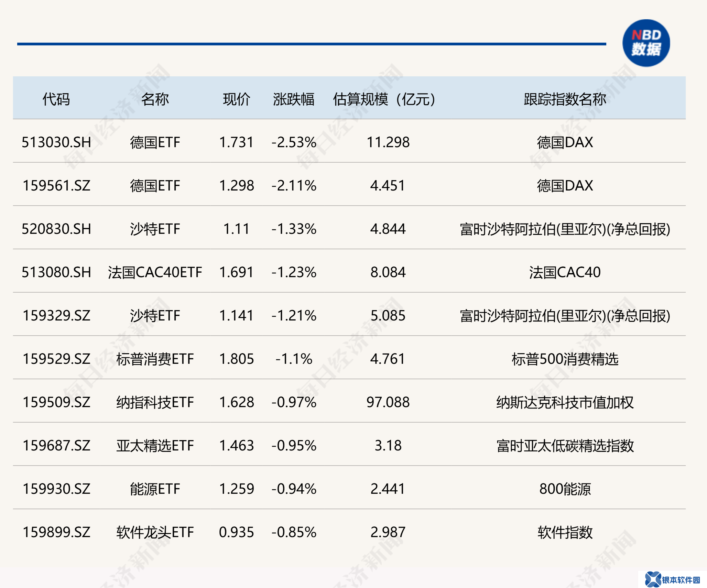The height and width of the screenshot is (588, 707).
Task: Click price 1.805
Action: (x=237, y=359)
